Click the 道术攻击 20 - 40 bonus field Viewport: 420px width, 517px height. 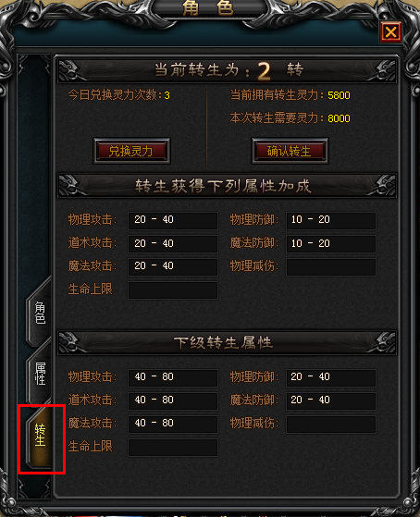pos(173,243)
